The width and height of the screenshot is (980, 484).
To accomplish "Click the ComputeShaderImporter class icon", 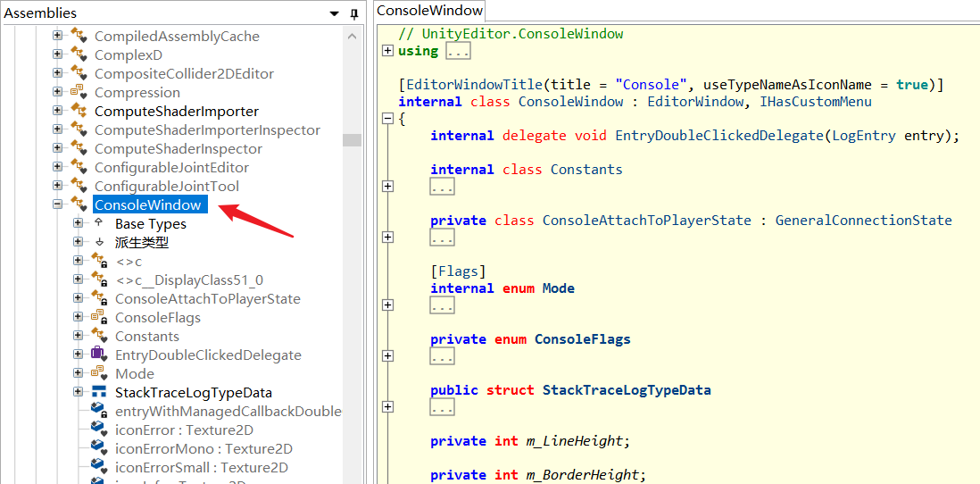I will [x=79, y=111].
